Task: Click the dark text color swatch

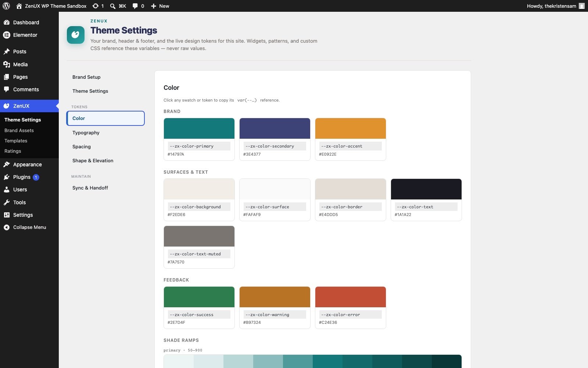Action: (426, 189)
